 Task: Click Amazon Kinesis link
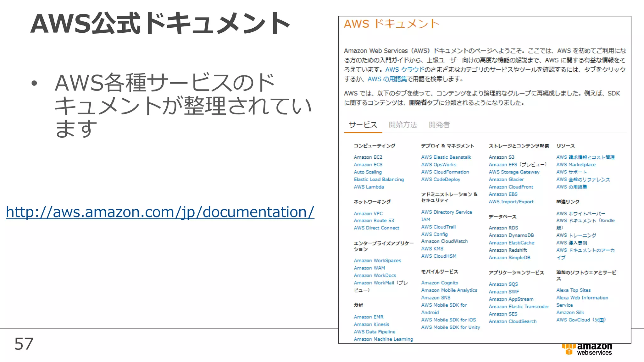tap(371, 325)
